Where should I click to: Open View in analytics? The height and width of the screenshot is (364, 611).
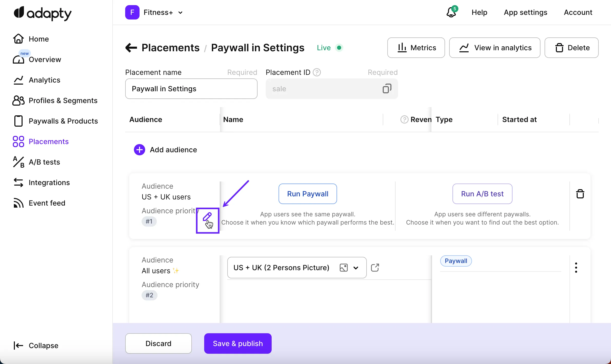pos(495,48)
